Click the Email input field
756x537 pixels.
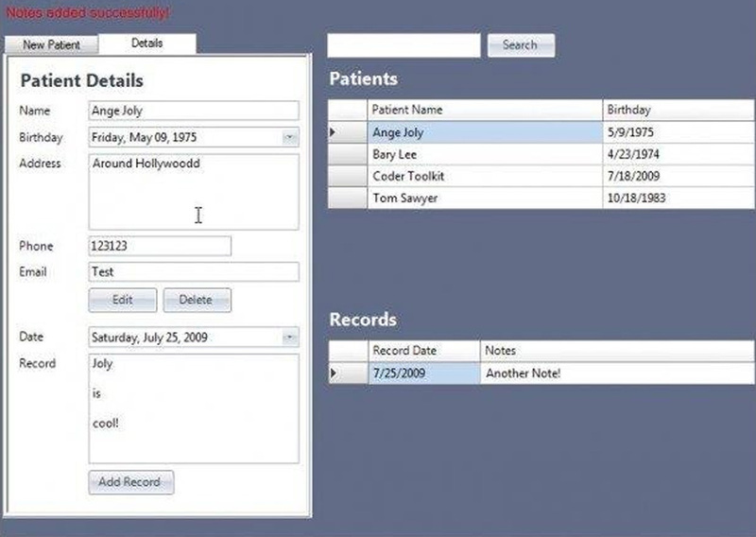(x=193, y=272)
